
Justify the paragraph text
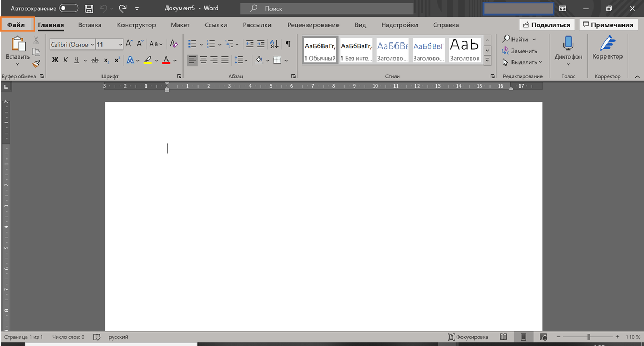225,60
